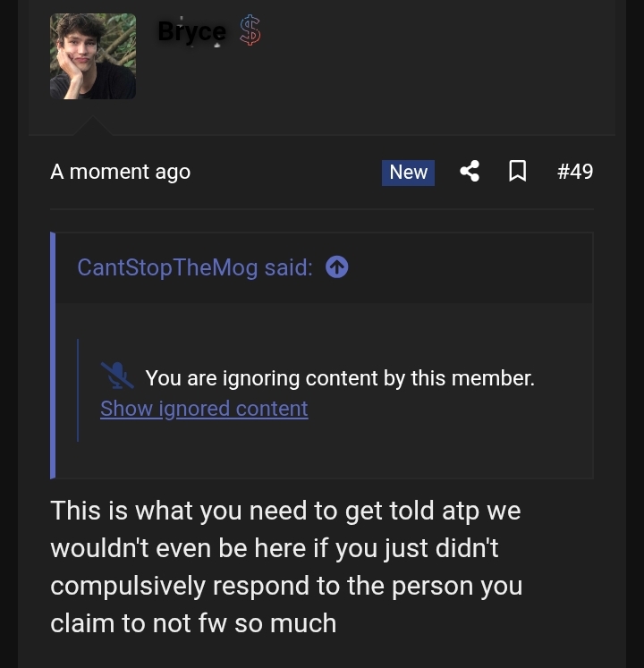This screenshot has height=668, width=644.
Task: Click the share icon on post #49
Action: tap(470, 171)
